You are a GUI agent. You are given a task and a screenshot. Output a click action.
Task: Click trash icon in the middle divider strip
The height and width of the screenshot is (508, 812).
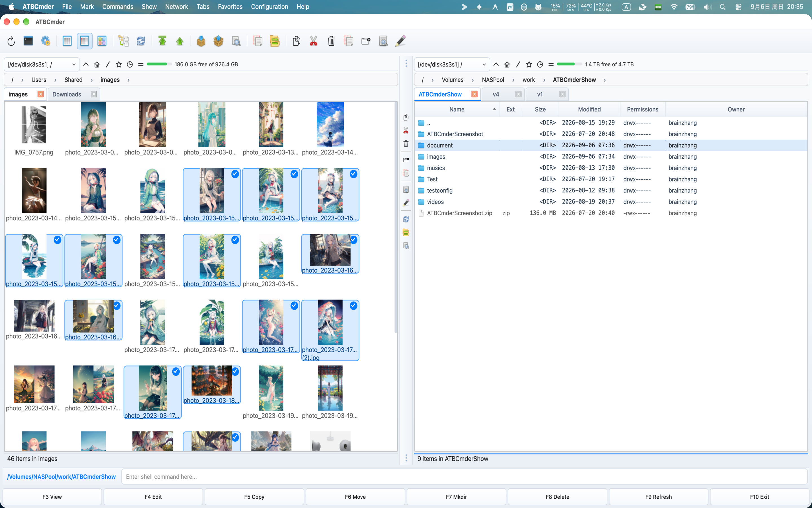[406, 143]
